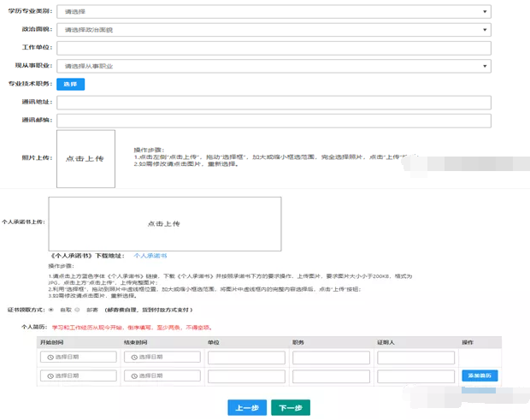Click the second row 证明人 input box
Viewport: 530px width, 420px height.
[x=415, y=376]
